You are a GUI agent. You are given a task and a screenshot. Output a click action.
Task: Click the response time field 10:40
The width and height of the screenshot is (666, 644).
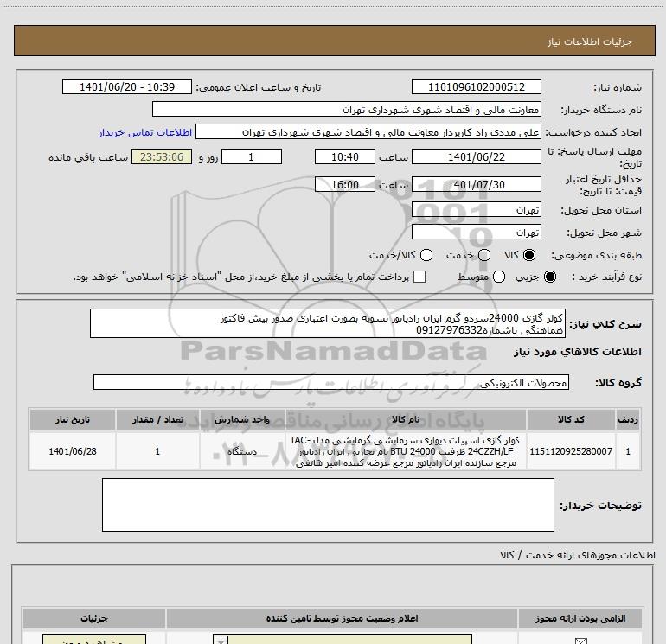(345, 156)
